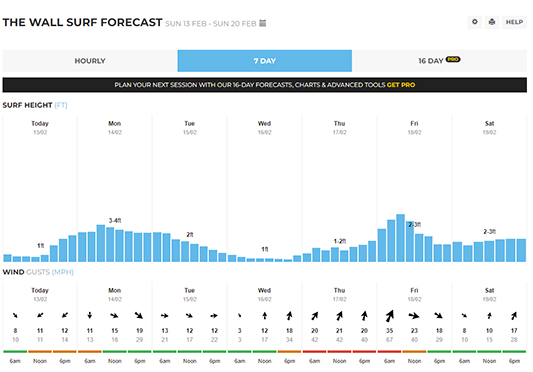Click the Sat 19/02 surf column header
Image resolution: width=533 pixels, height=372 pixels.
point(489,128)
